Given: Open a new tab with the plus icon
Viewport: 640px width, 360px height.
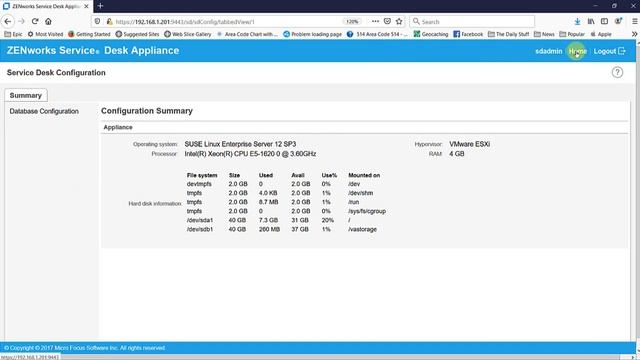Looking at the screenshot, I should (100, 6).
